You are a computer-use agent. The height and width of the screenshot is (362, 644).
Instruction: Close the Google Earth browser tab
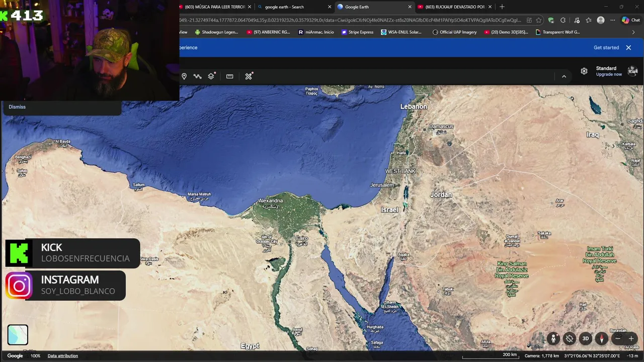tap(410, 7)
